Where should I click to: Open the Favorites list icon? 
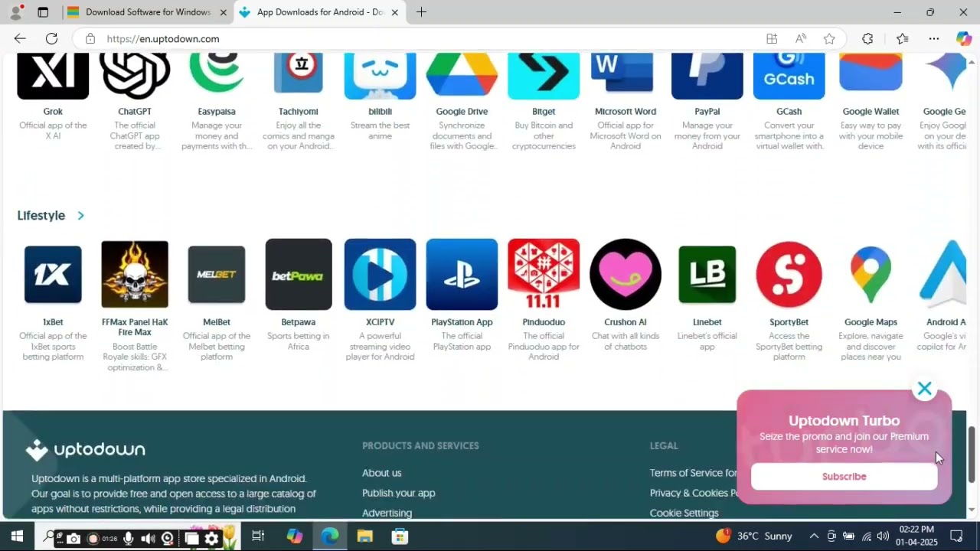point(903,38)
